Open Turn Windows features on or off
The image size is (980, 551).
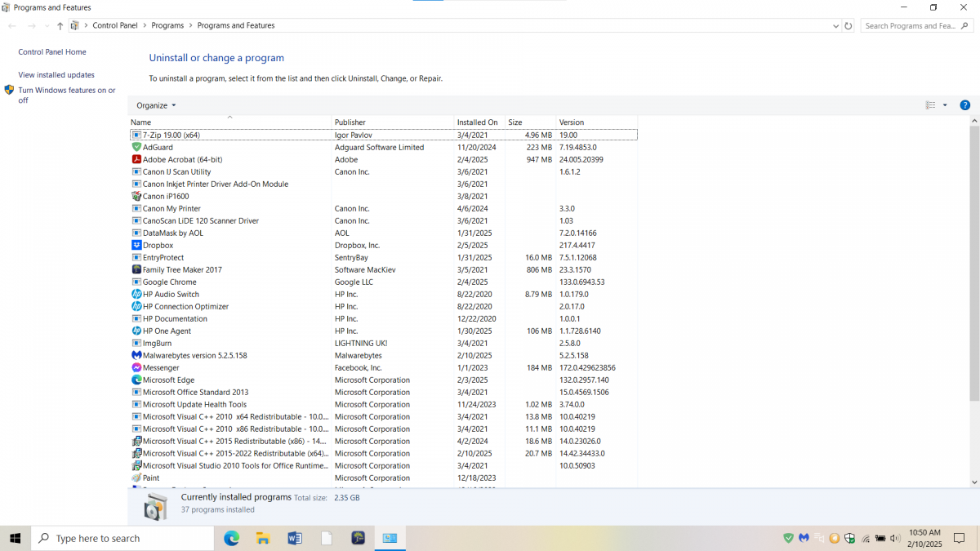click(x=67, y=95)
